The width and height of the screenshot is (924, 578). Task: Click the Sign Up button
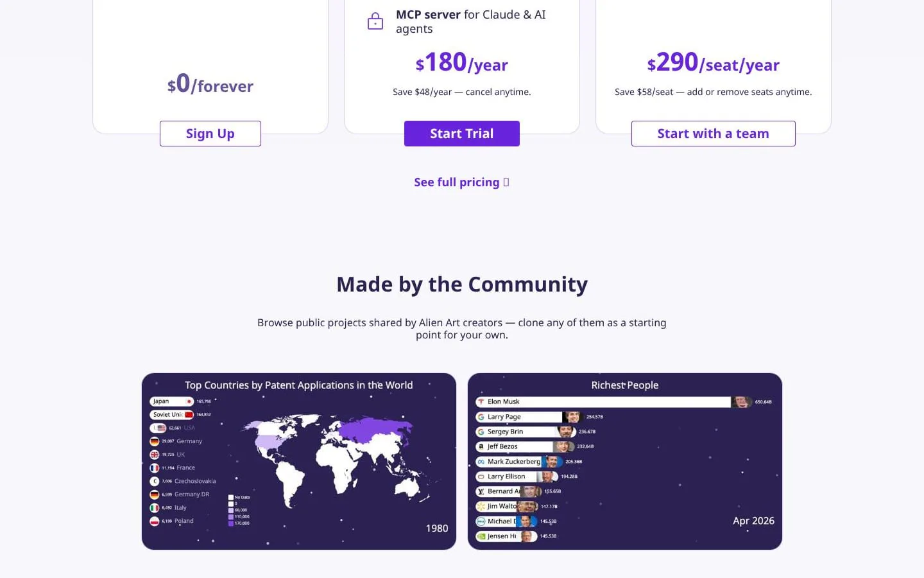tap(210, 134)
